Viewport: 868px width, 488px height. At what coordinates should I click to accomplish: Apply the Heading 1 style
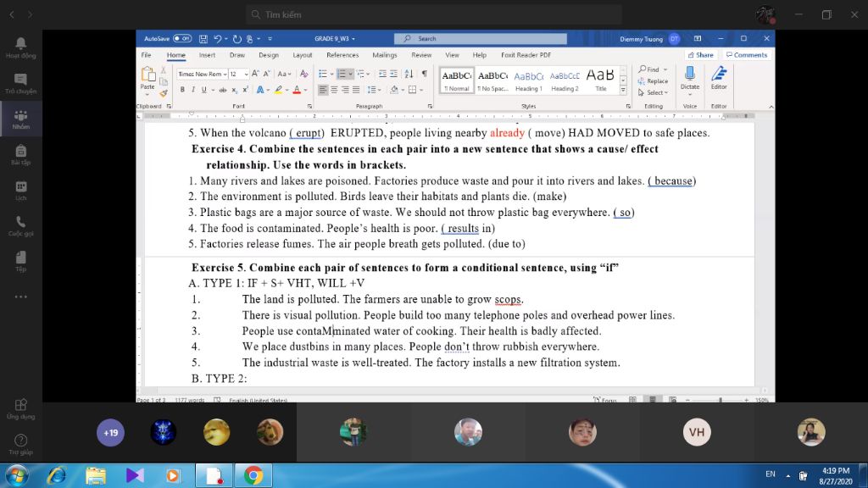[x=529, y=80]
